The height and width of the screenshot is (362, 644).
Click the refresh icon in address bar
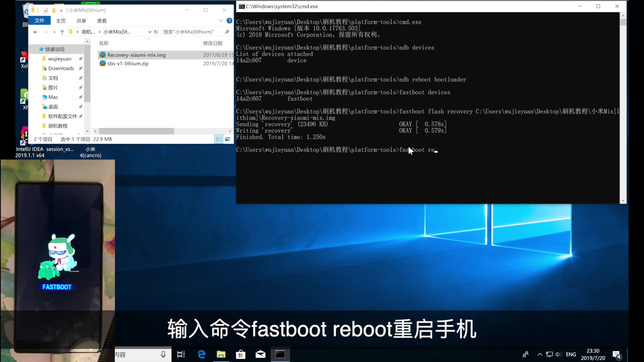(156, 32)
